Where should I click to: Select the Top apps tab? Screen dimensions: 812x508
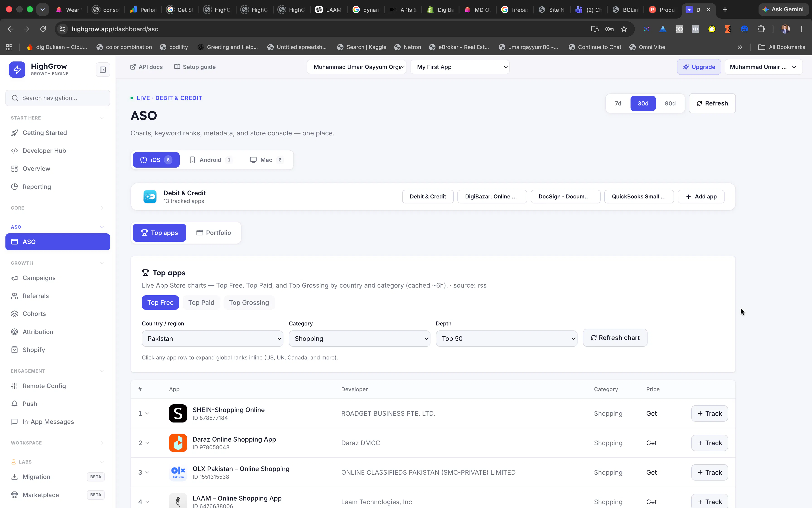[159, 233]
